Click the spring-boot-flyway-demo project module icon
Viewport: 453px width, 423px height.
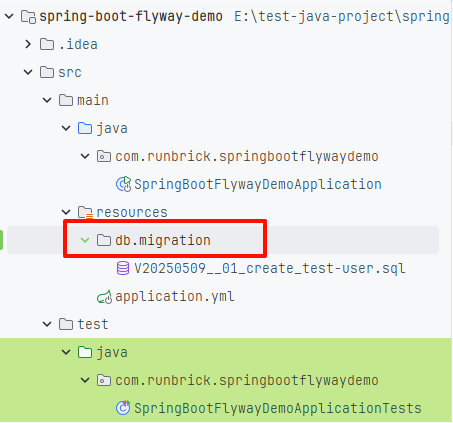28,16
